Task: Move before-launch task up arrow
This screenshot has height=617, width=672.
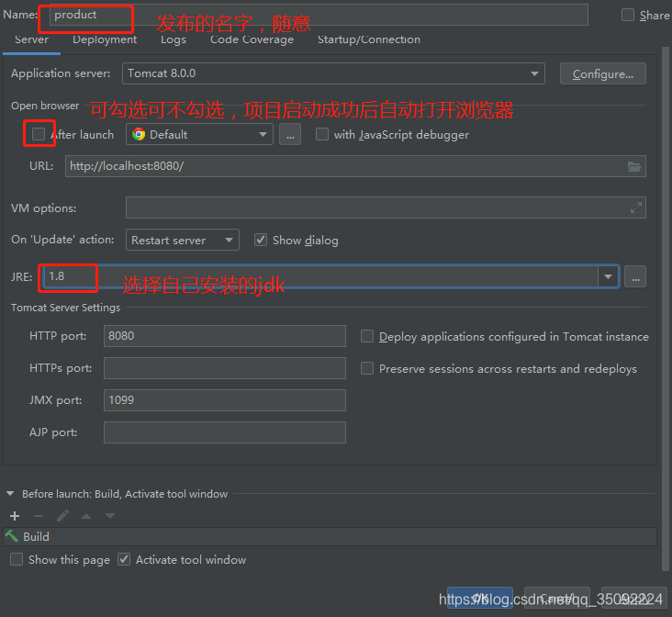Action: [x=86, y=516]
